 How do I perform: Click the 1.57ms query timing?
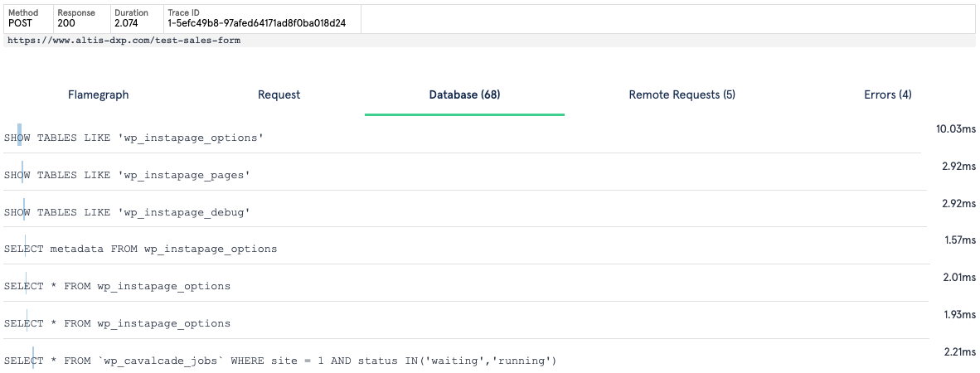(959, 240)
